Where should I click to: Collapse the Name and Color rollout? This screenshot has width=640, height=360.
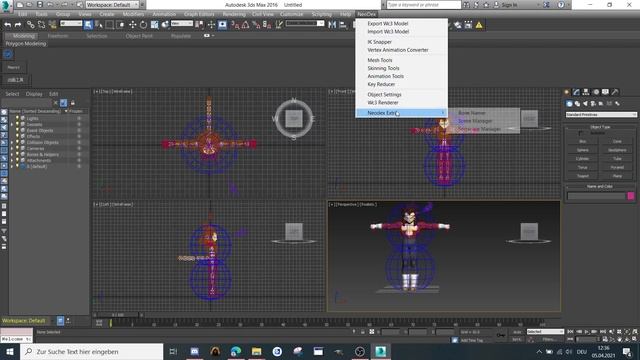pyautogui.click(x=600, y=186)
